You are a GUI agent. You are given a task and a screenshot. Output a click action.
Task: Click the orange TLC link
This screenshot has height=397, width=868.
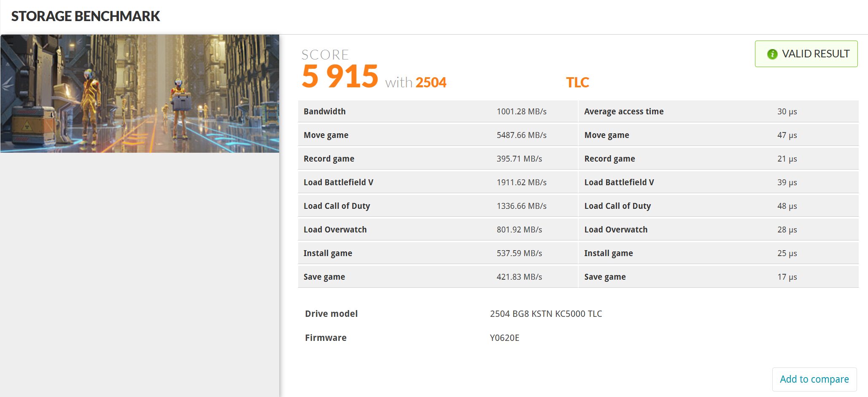[x=577, y=82]
